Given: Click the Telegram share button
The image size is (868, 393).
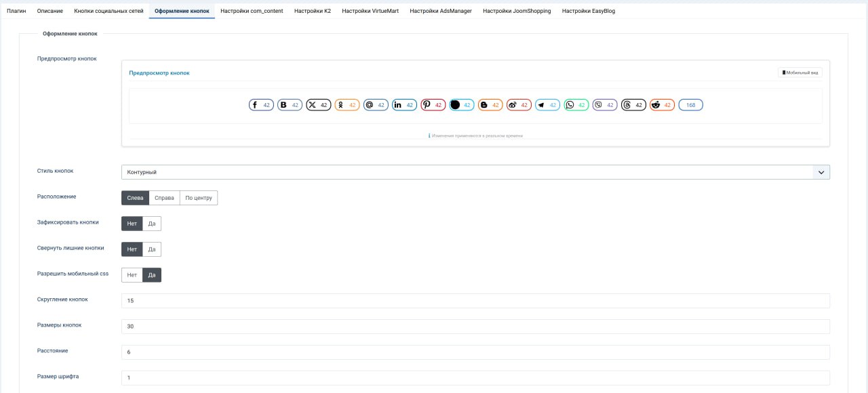Looking at the screenshot, I should click(547, 105).
